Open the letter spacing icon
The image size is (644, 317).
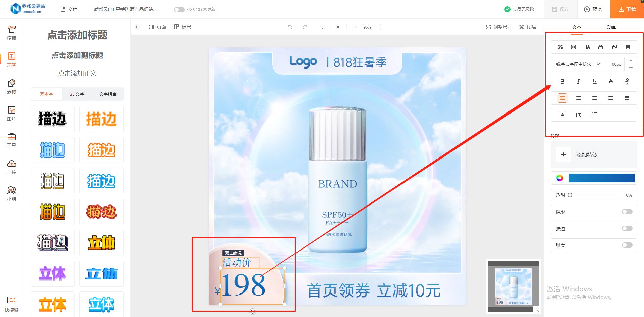coord(562,115)
